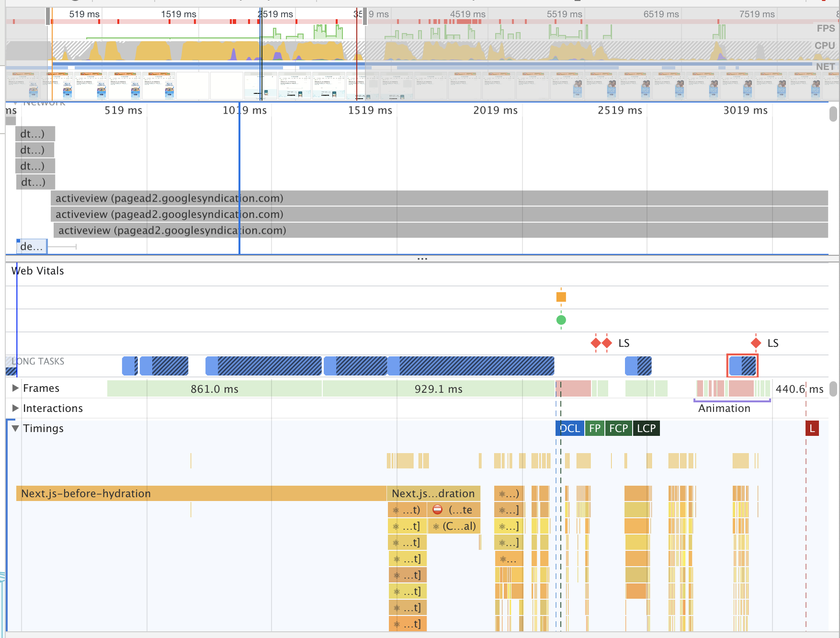Click the main flame chart vertical scrollbar
Viewport: 840px width, 638px height.
coord(833,388)
